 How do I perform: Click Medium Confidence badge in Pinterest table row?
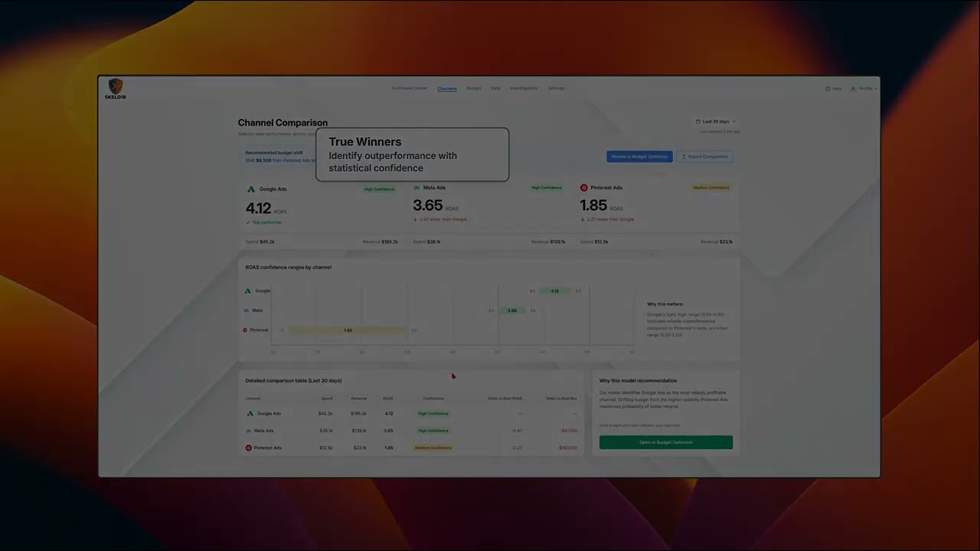[433, 448]
